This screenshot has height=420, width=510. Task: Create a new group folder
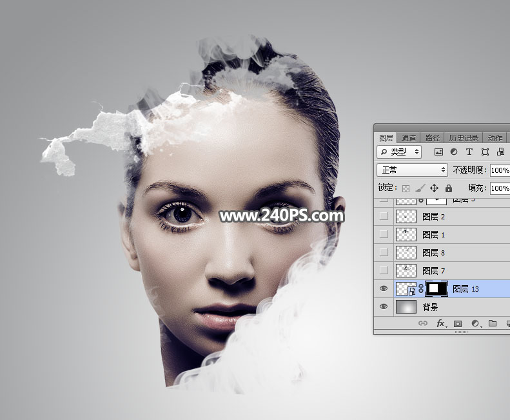[493, 323]
